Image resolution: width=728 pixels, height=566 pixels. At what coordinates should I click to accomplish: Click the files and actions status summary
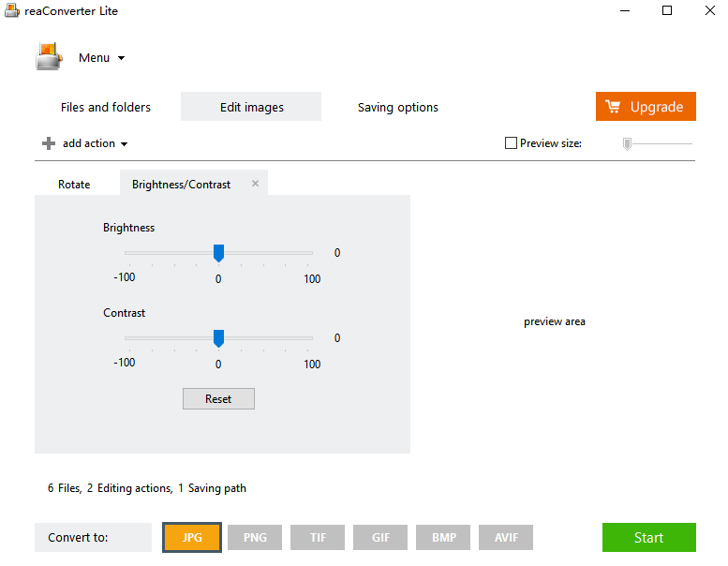point(147,488)
